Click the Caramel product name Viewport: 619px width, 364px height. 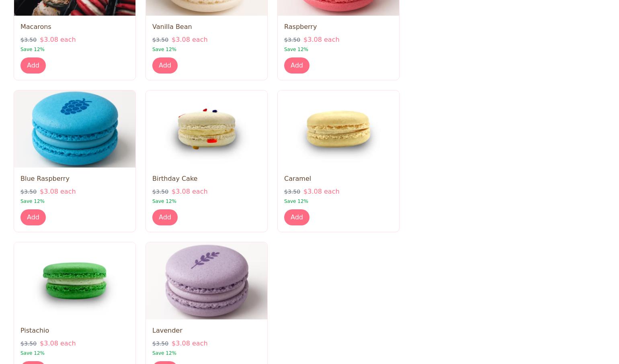297,178
